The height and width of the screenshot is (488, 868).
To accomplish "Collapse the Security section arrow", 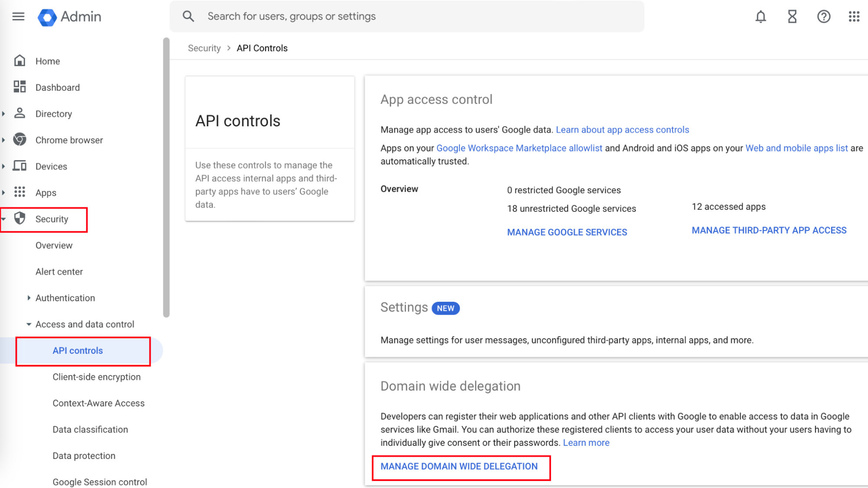I will click(3, 219).
